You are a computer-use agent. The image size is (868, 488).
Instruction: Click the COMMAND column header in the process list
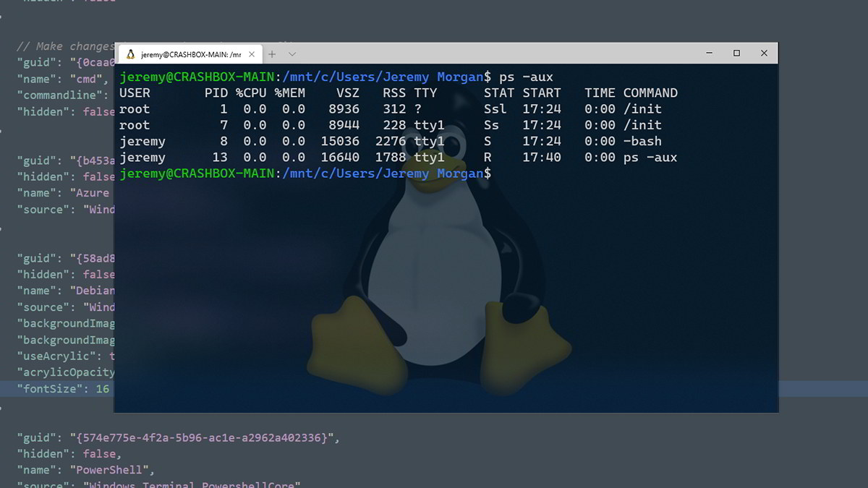[x=649, y=93]
